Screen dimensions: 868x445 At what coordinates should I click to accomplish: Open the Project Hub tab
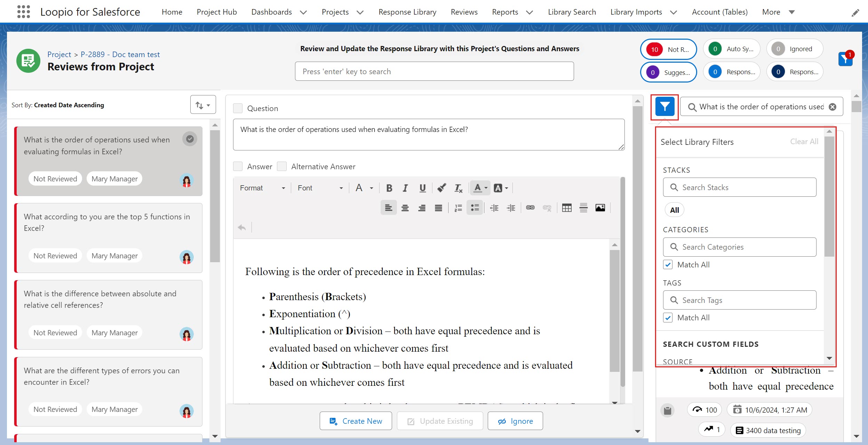[217, 12]
